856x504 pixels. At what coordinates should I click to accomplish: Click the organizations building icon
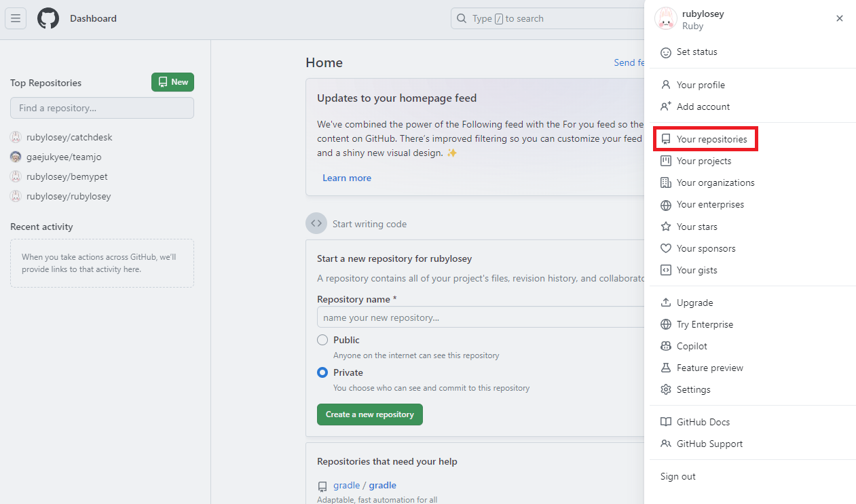(x=666, y=182)
